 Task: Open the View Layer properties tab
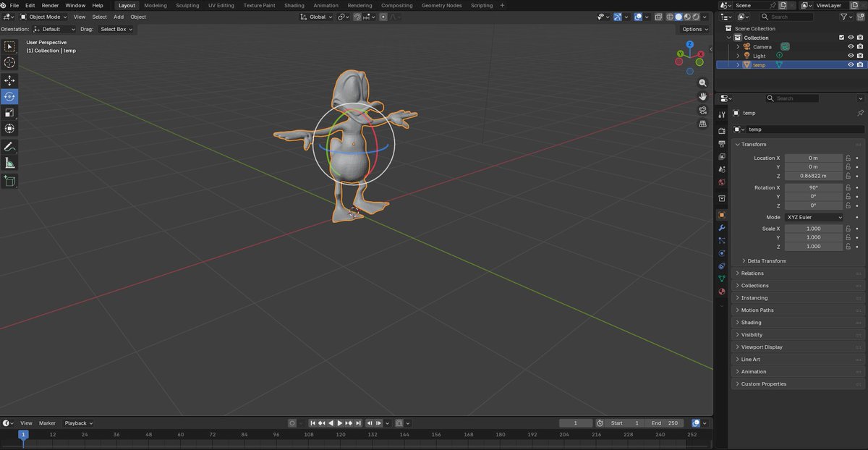coord(721,156)
